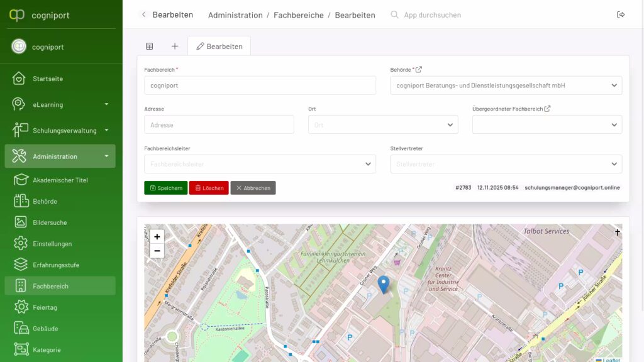644x362 pixels.
Task: Click the plus icon to add new entry
Action: point(175,46)
